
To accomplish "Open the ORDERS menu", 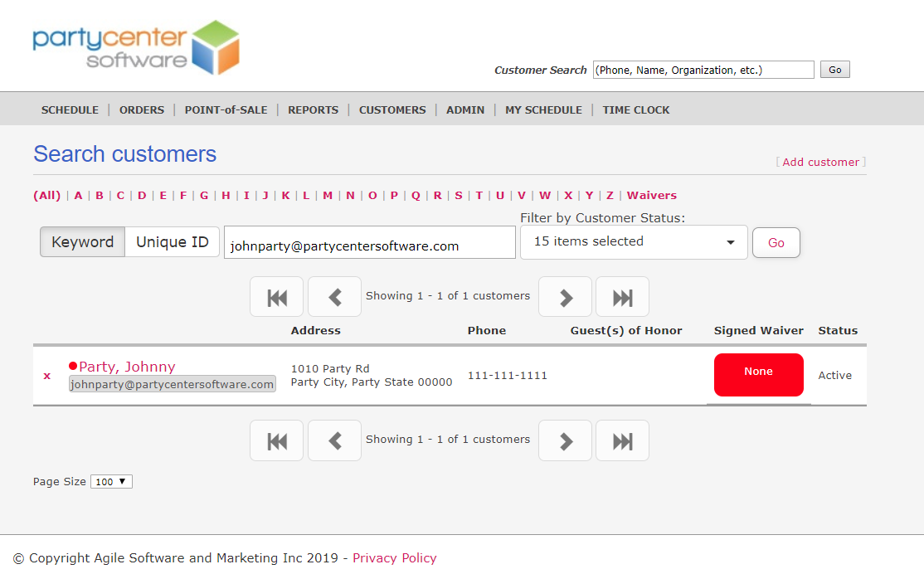I will tap(142, 109).
